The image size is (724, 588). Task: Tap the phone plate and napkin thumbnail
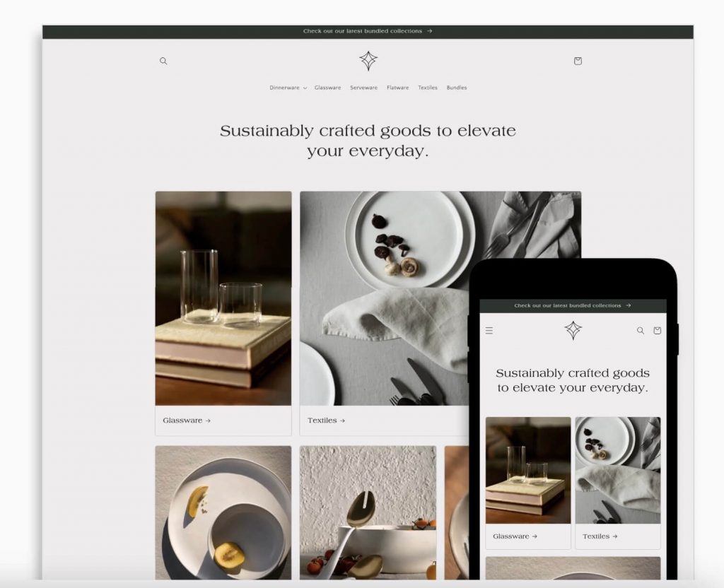(618, 470)
